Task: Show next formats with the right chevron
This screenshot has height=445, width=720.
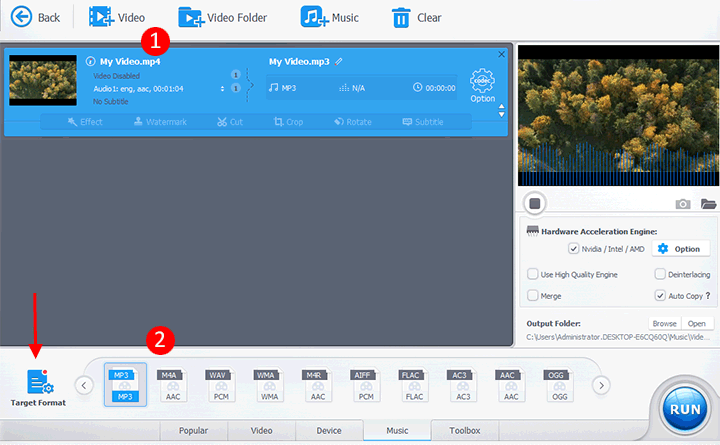Action: pos(601,385)
